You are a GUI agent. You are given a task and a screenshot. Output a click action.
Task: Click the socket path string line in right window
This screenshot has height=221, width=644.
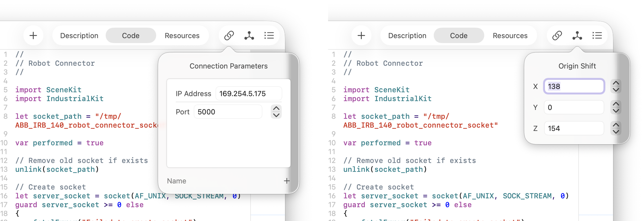[x=421, y=121]
